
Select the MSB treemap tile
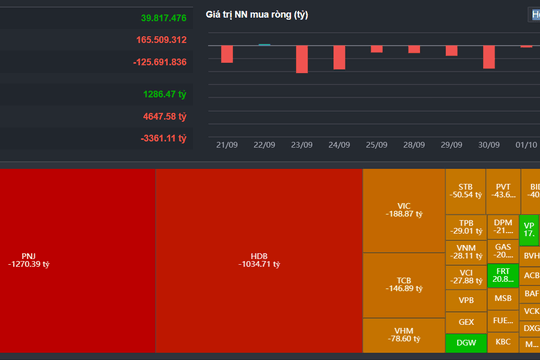pyautogui.click(x=503, y=299)
